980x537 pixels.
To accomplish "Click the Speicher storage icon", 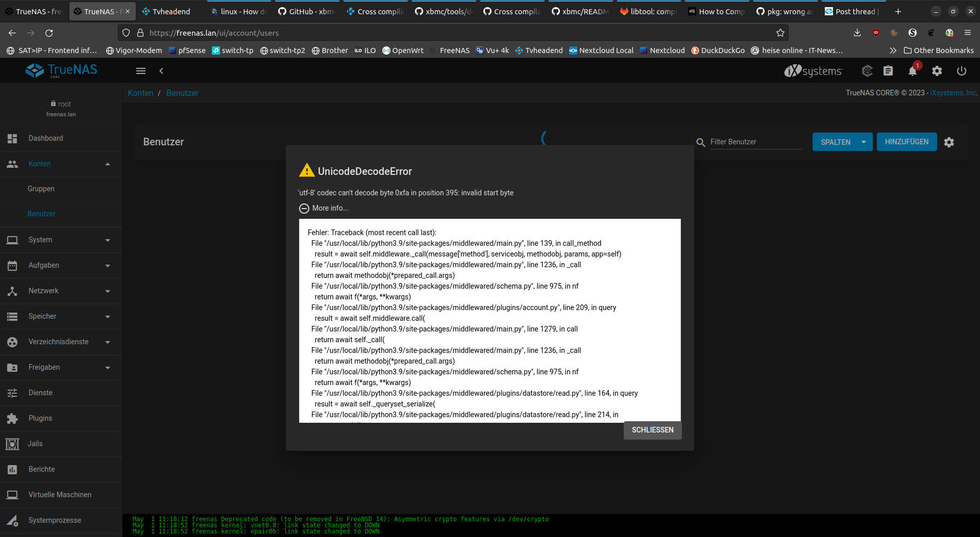I will [12, 316].
